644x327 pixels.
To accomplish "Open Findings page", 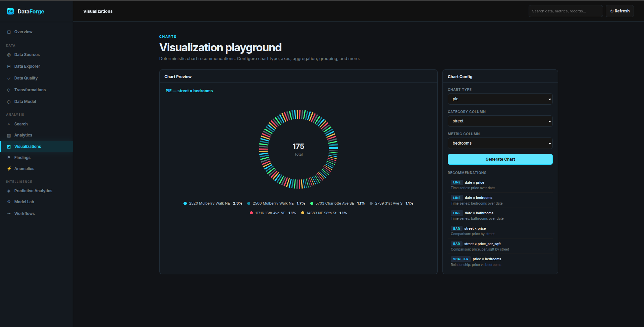I will pyautogui.click(x=36, y=158).
